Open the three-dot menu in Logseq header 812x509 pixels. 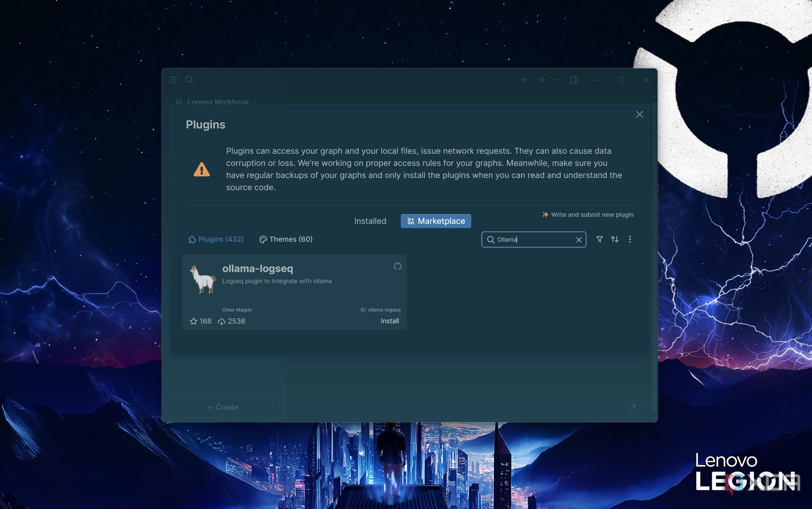click(x=558, y=80)
